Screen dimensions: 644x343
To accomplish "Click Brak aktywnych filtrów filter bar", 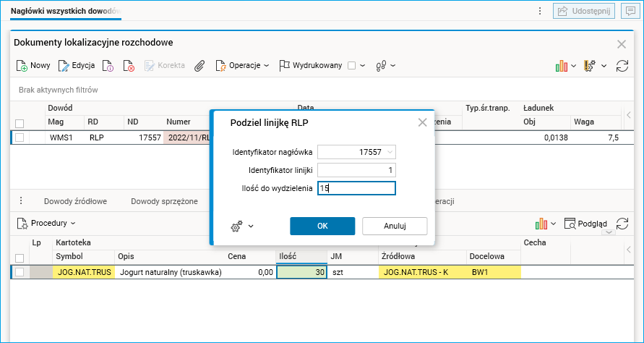I will (x=59, y=90).
